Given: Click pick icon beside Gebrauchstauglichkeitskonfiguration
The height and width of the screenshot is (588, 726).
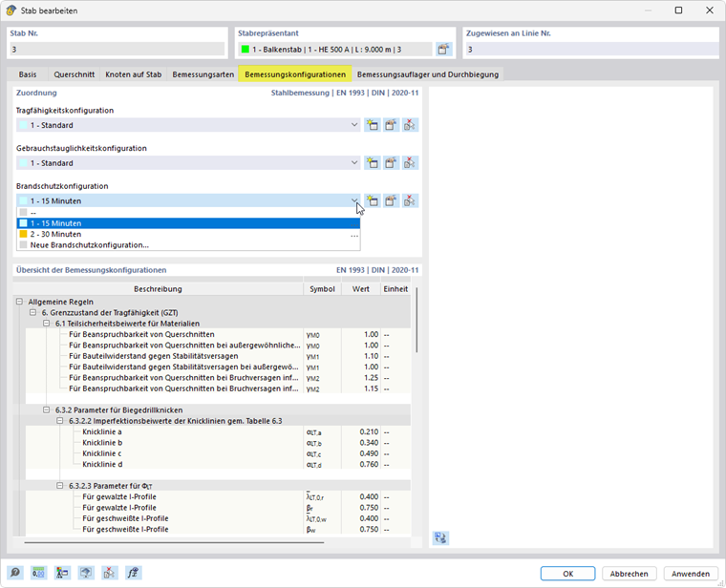Looking at the screenshot, I should [x=410, y=163].
